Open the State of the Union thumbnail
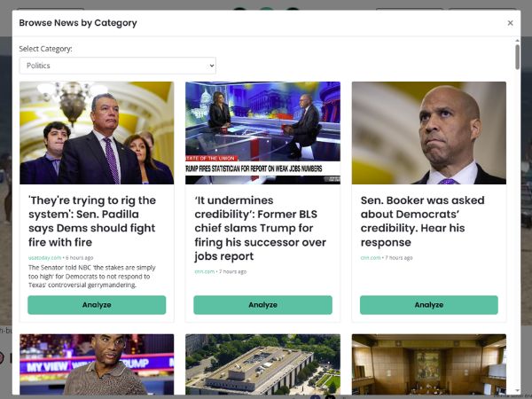532x399 pixels. pos(262,133)
